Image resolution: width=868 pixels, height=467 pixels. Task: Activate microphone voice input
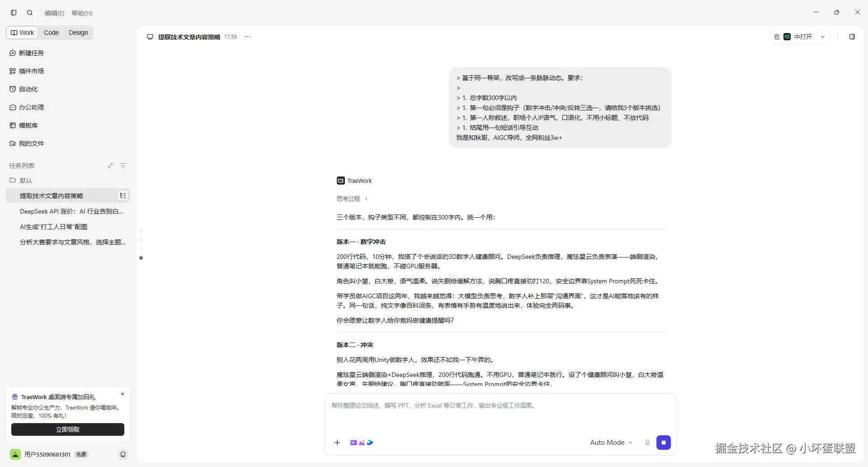647,443
